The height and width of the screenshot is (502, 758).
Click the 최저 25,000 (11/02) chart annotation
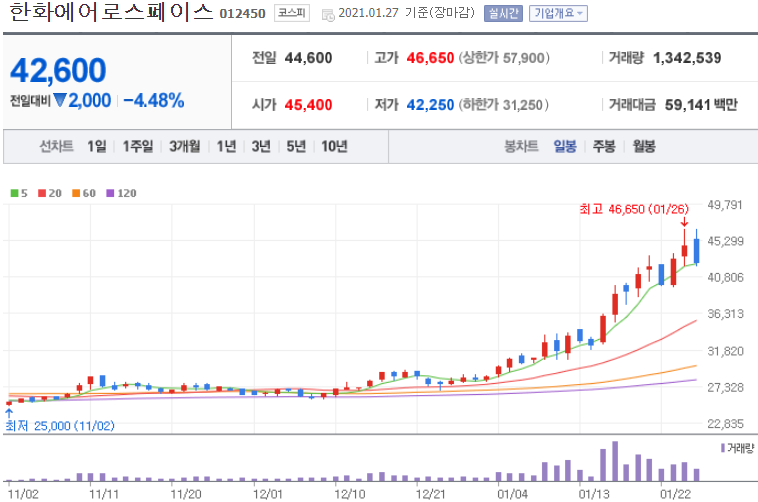(60, 426)
